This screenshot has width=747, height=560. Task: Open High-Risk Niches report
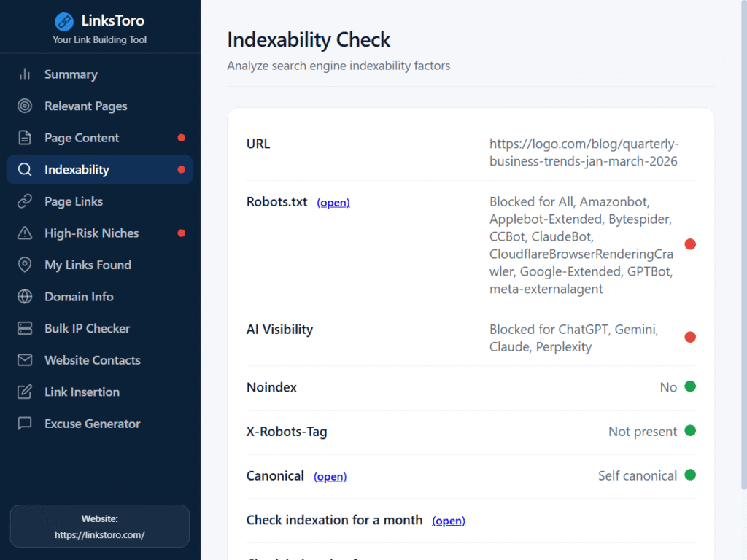pyautogui.click(x=99, y=233)
